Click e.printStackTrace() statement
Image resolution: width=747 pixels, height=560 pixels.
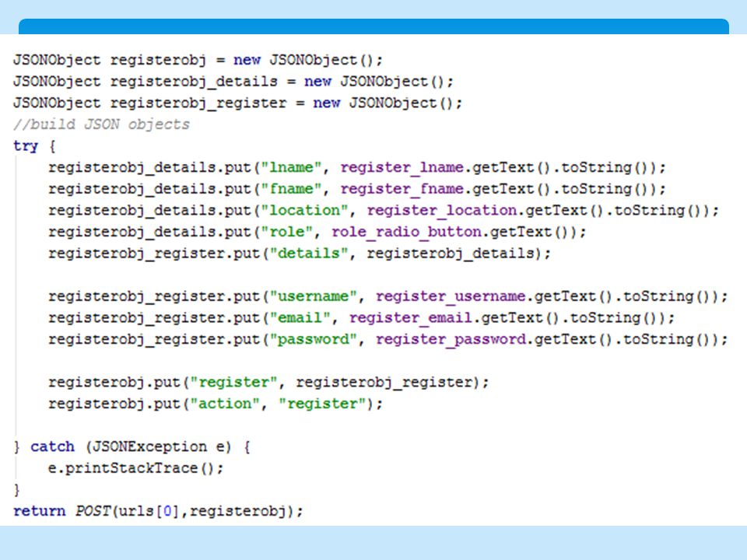click(x=135, y=468)
